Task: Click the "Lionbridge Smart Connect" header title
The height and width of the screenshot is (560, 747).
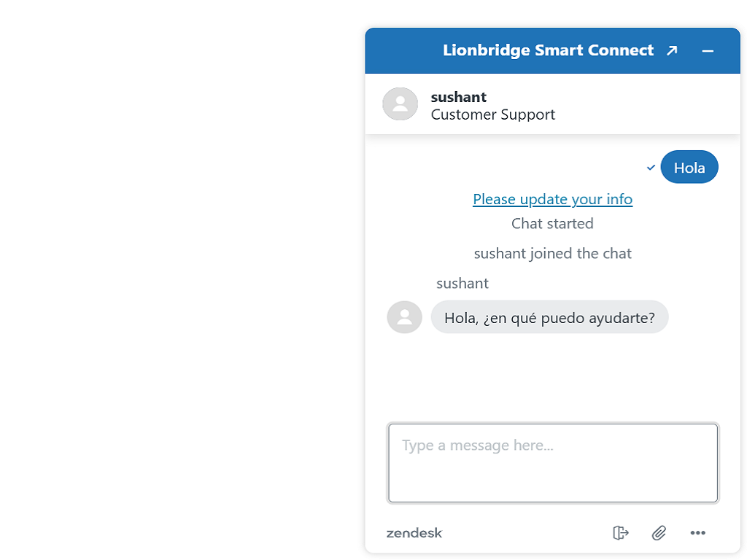Action: 548,50
